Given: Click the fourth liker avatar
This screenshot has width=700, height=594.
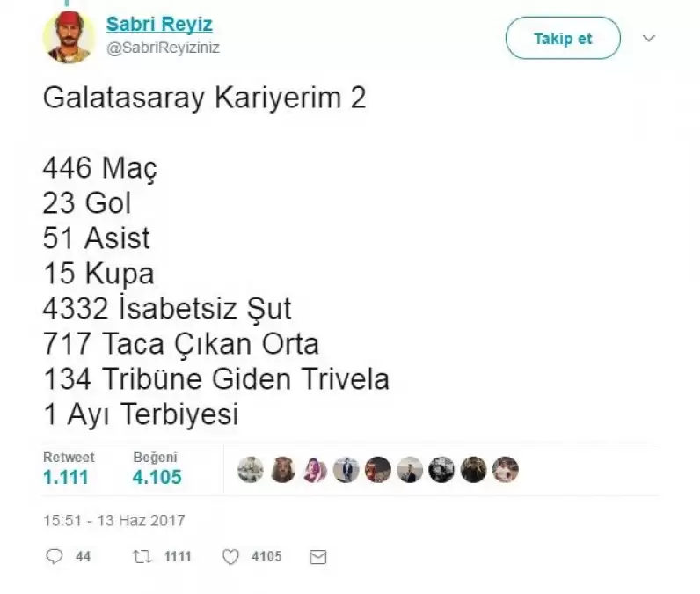Looking at the screenshot, I should point(346,470).
